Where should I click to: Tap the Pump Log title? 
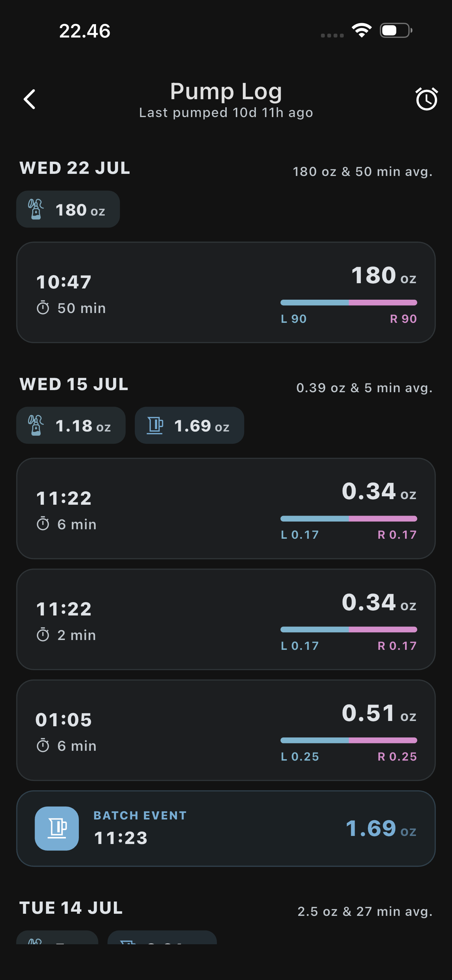(x=226, y=91)
